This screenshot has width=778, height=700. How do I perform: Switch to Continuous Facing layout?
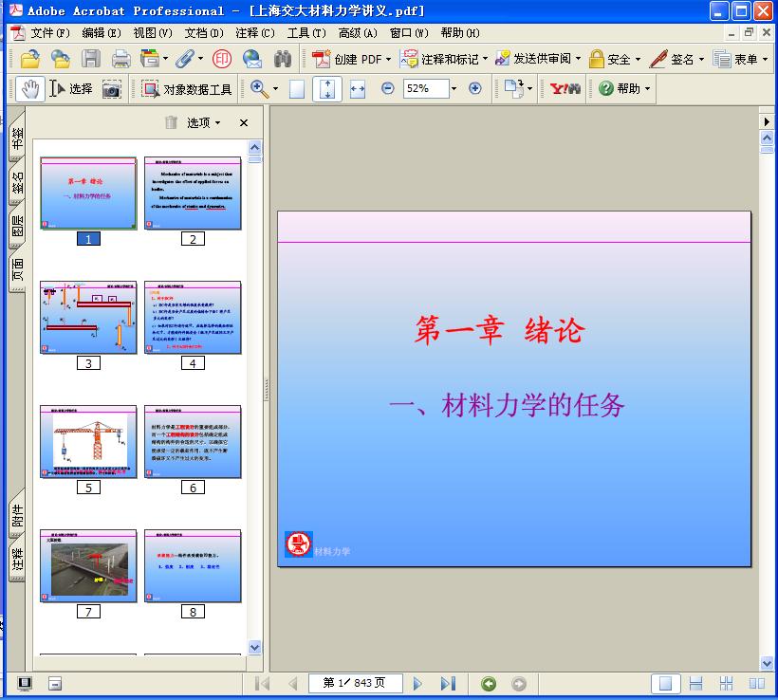click(726, 684)
